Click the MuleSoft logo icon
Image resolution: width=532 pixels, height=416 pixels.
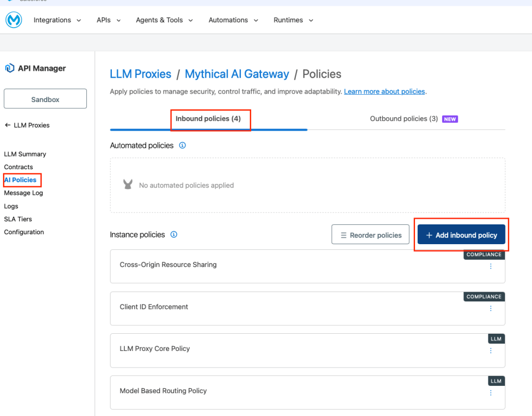click(14, 20)
